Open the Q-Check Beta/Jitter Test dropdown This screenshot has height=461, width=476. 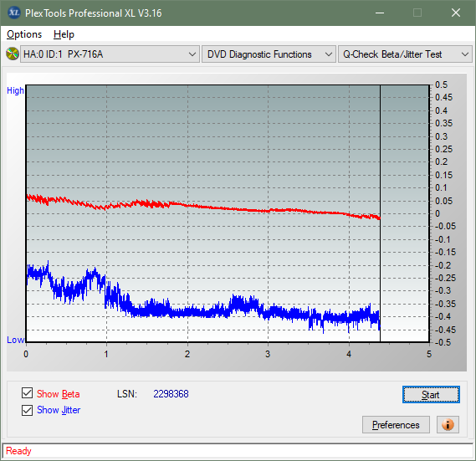[x=405, y=54]
